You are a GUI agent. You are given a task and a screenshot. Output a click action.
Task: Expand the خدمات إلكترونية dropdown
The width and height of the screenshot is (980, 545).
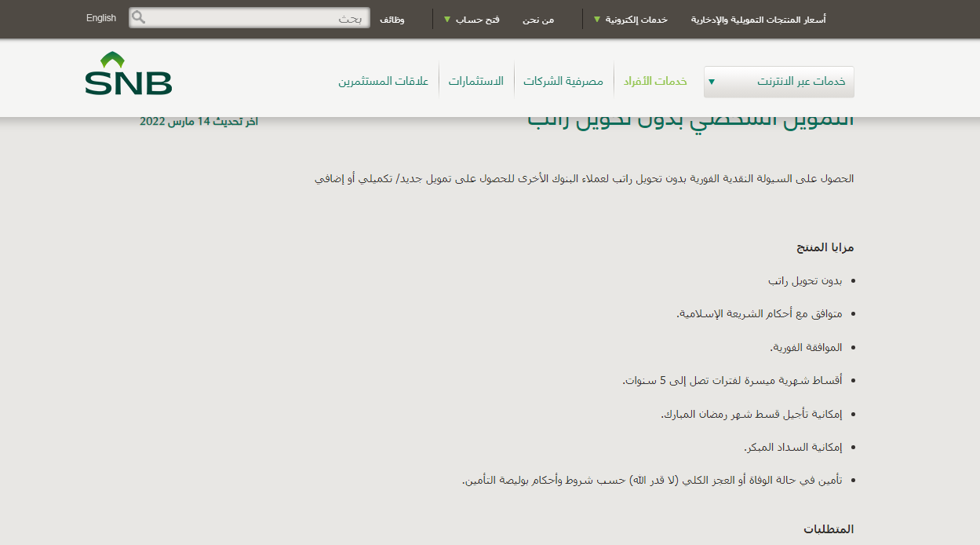(x=631, y=19)
